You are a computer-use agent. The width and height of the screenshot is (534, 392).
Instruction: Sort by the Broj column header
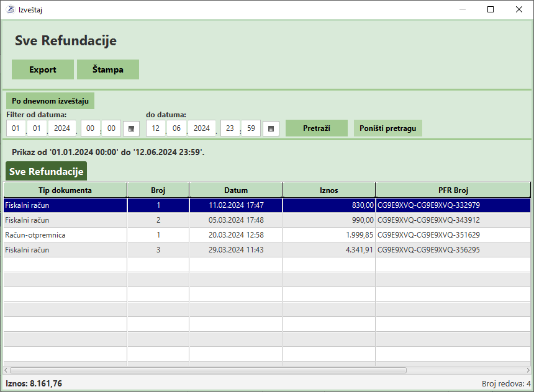[x=158, y=190]
